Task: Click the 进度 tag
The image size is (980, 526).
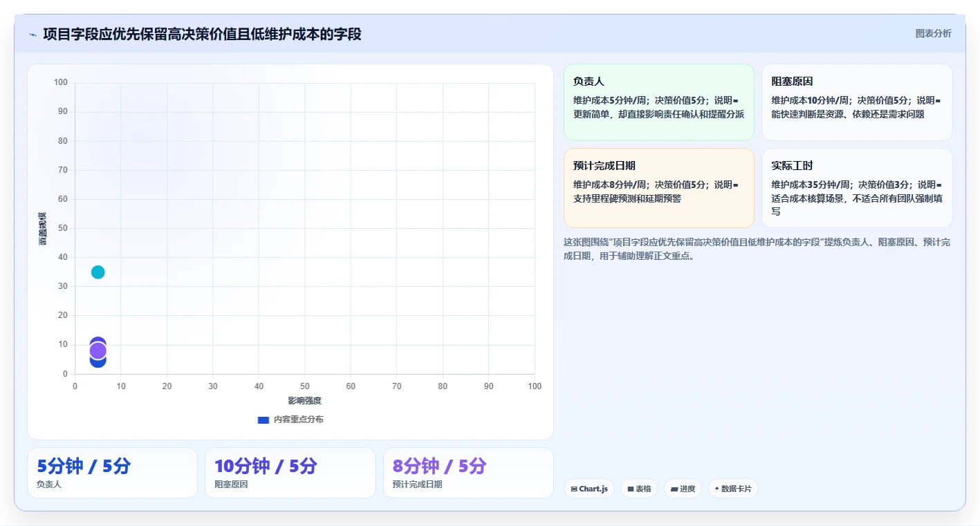Action: tap(683, 489)
